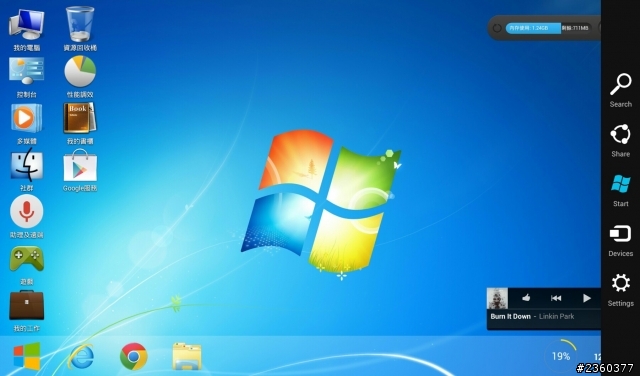
Task: Launch Internet Explorer from the taskbar
Action: tap(81, 356)
